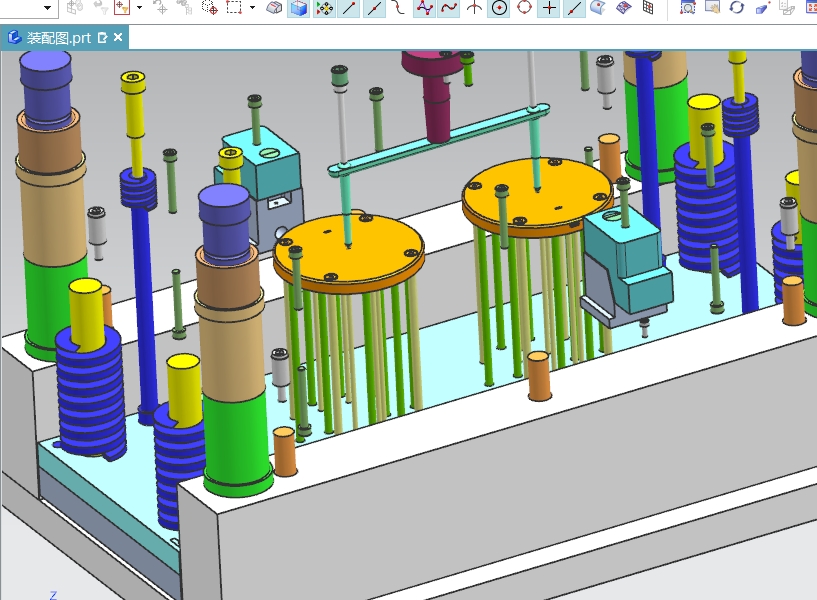Activate the Zoom window view icon
The height and width of the screenshot is (600, 817).
click(688, 7)
